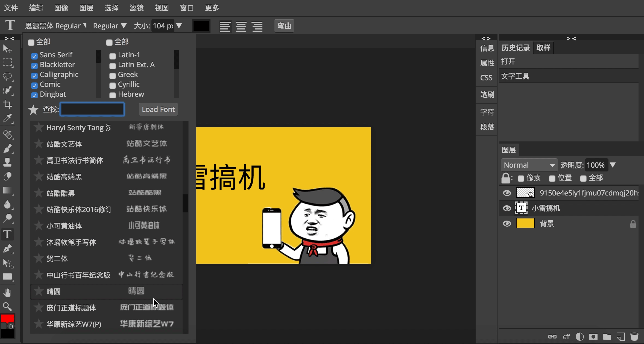Hide the 背景 layer visibility eye

[x=507, y=224]
